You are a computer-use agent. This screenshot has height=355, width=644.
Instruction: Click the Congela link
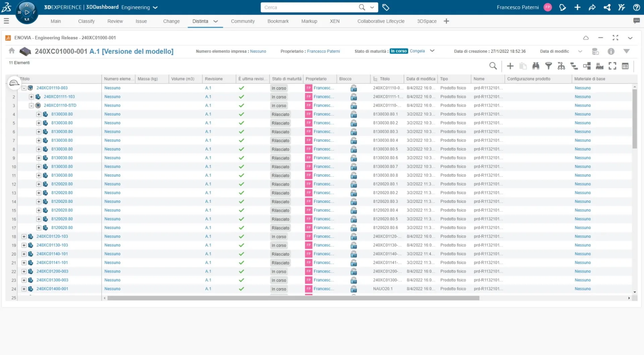coord(417,51)
